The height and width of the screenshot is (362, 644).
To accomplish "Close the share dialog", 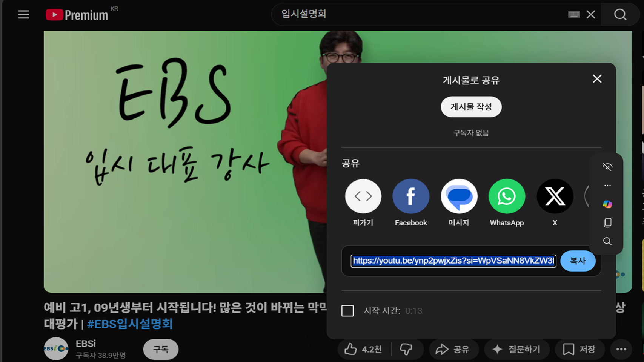I will pos(597,79).
